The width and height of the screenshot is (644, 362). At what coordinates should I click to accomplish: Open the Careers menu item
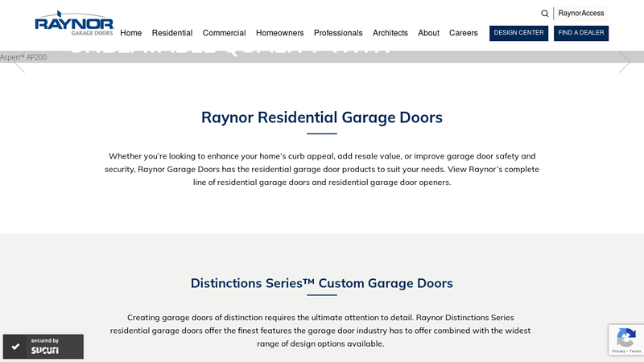pos(464,33)
